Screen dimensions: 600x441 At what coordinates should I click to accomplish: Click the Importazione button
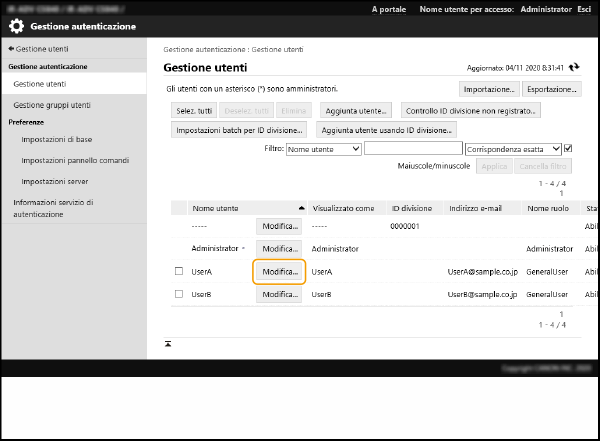pyautogui.click(x=489, y=89)
